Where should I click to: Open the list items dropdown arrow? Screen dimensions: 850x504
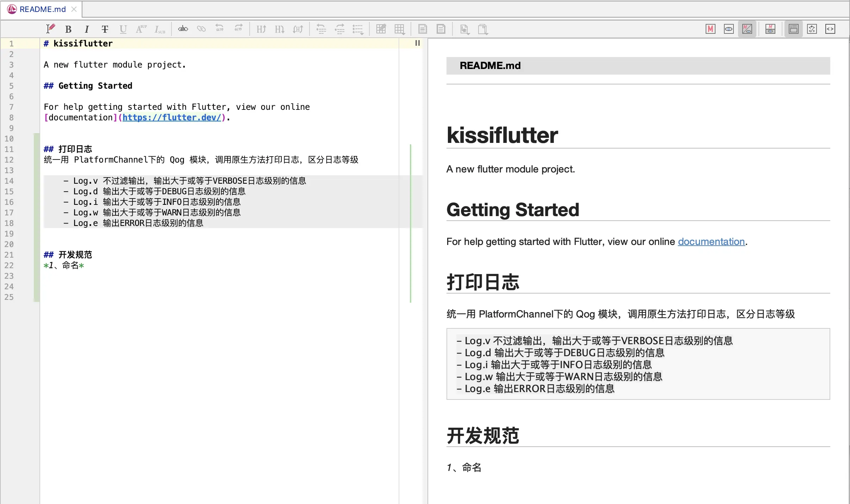[363, 34]
